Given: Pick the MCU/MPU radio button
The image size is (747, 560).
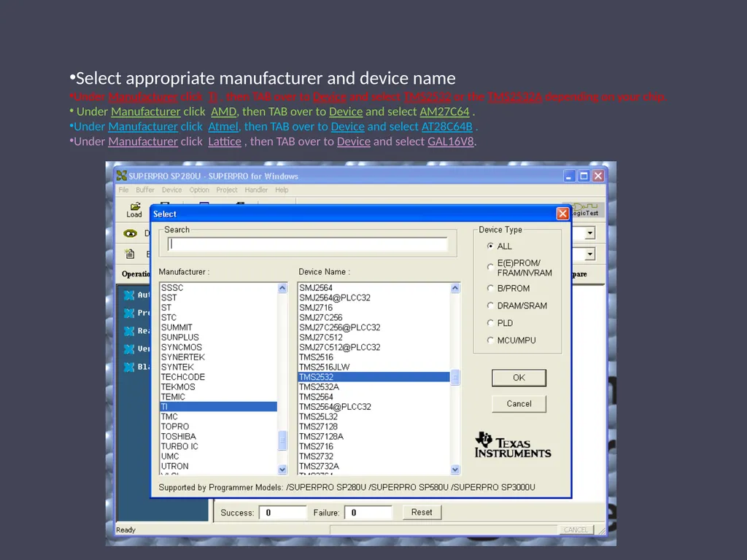Looking at the screenshot, I should tap(490, 340).
